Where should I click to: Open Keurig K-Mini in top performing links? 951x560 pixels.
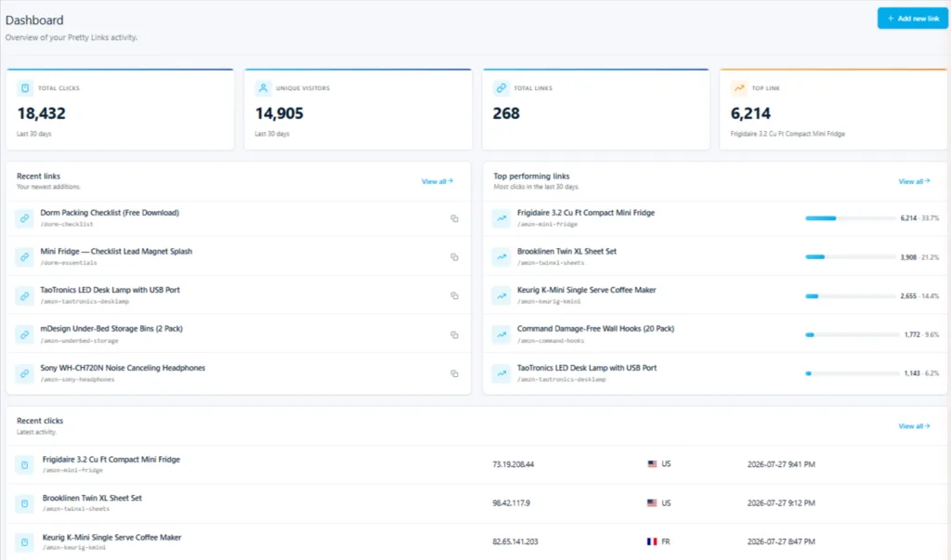[587, 290]
